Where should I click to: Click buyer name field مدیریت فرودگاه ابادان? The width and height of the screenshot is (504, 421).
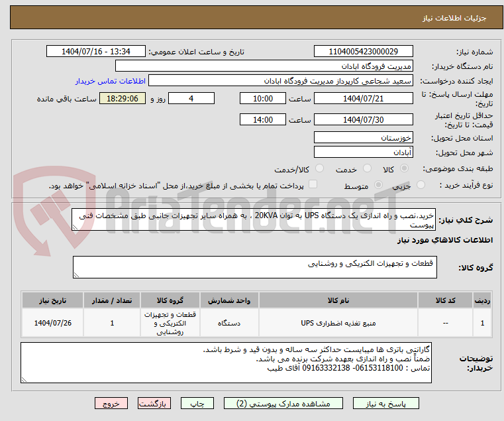coord(264,66)
